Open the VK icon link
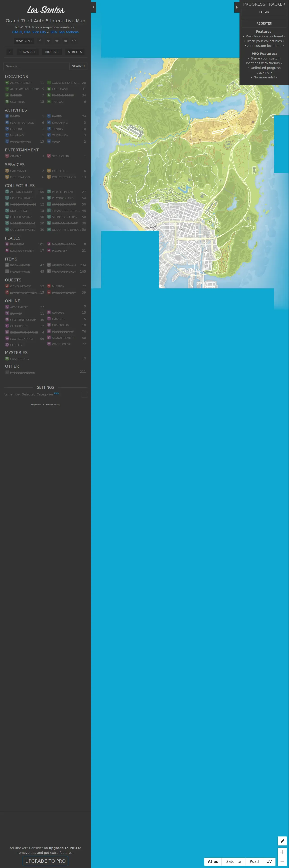Viewport: 289px width, 868px height. (65, 41)
